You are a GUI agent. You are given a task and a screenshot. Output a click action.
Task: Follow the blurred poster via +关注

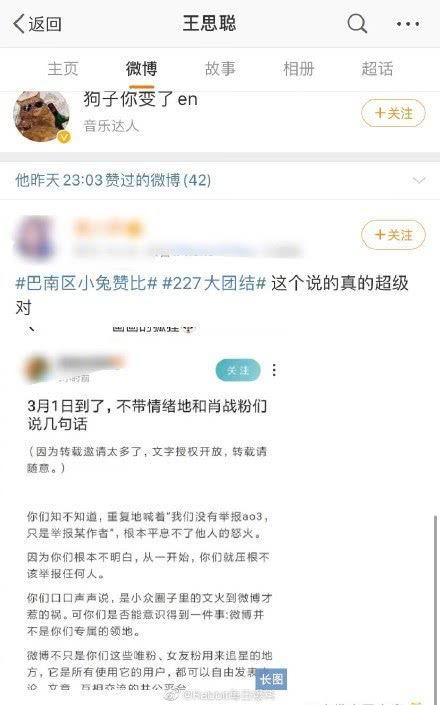pos(393,235)
